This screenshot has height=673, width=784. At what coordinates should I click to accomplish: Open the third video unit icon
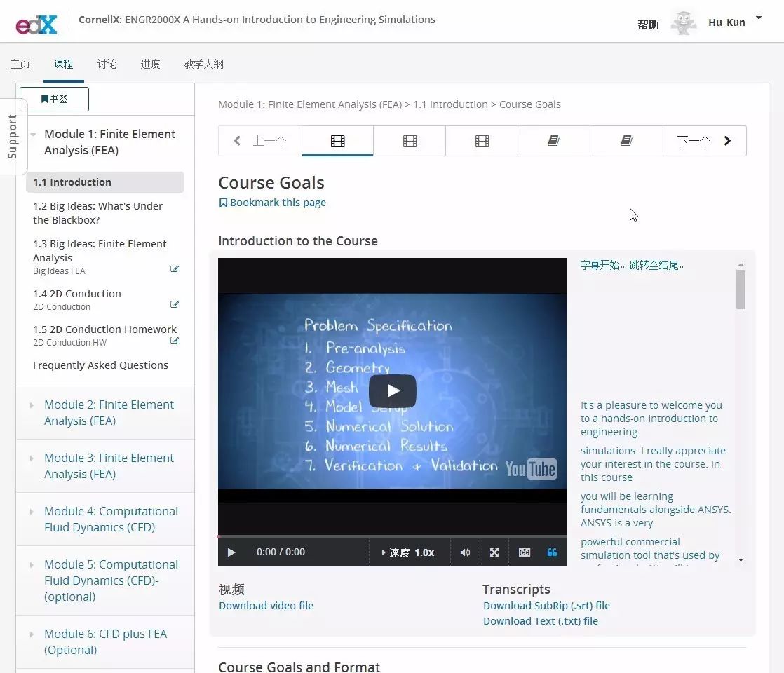pos(482,141)
